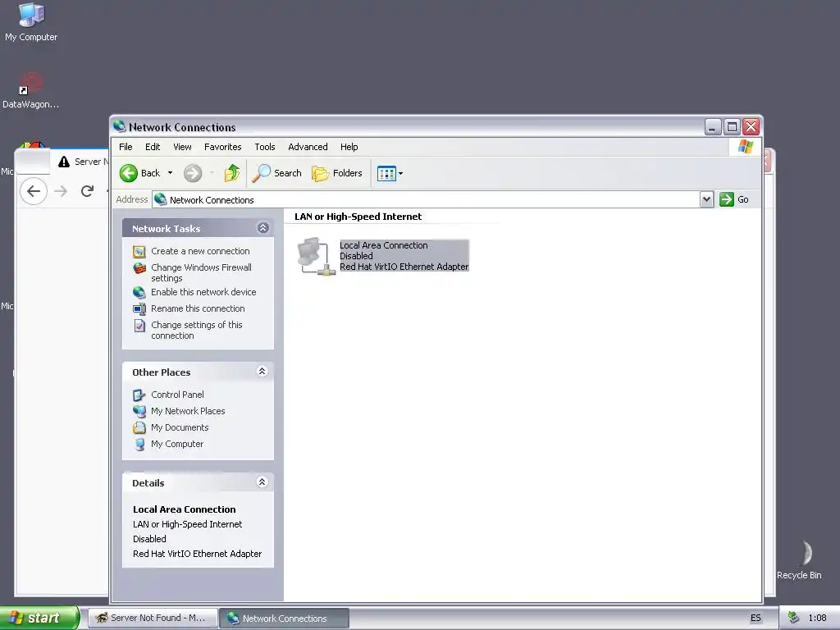Open the Back history dropdown arrow
840x630 pixels.
pyautogui.click(x=170, y=173)
